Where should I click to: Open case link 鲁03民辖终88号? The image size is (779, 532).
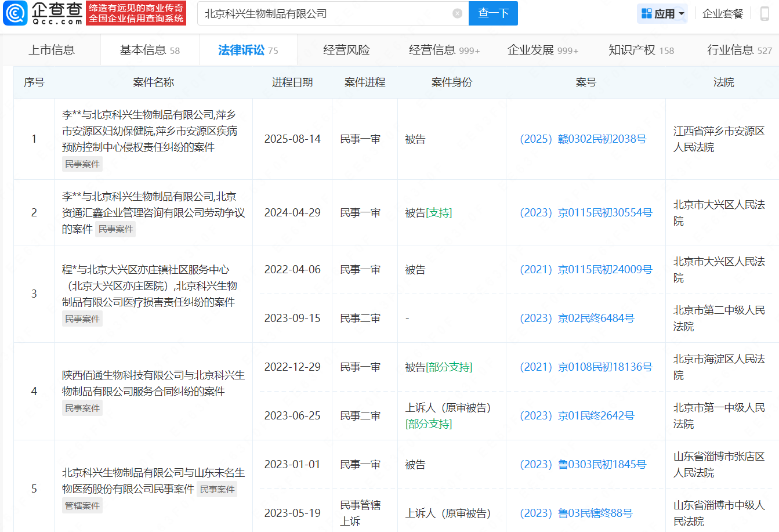(x=576, y=513)
